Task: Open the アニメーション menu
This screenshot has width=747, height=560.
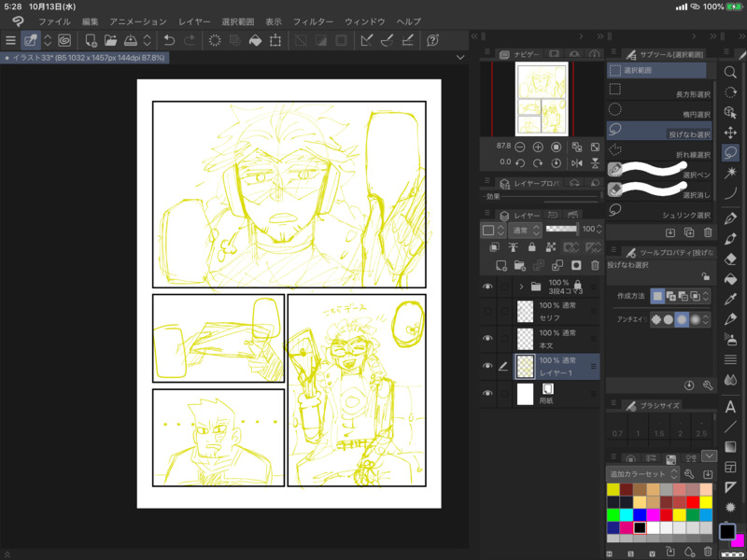Action: click(138, 21)
